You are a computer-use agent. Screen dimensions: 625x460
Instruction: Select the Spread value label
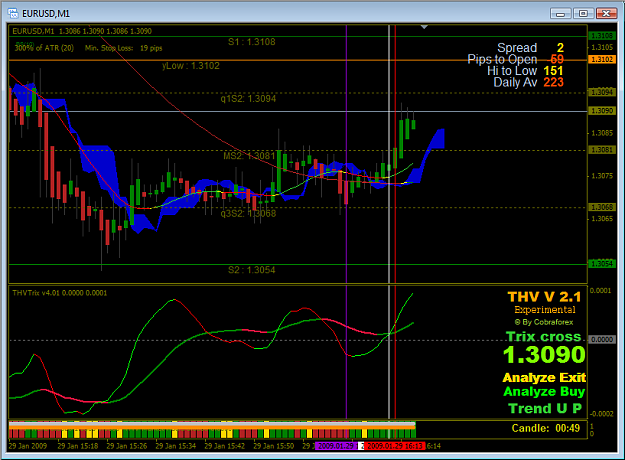click(560, 48)
